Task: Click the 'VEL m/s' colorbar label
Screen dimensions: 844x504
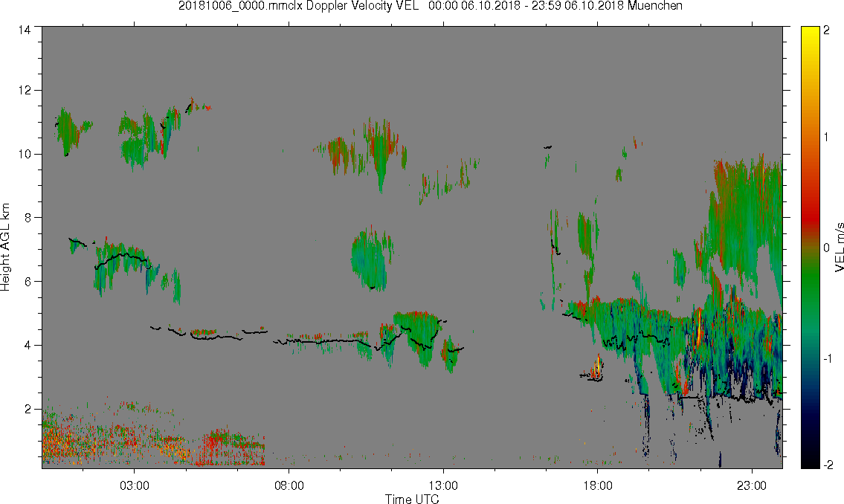Action: click(839, 247)
